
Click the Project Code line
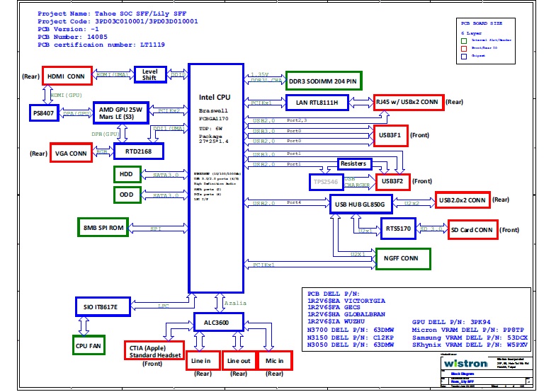[x=118, y=21]
